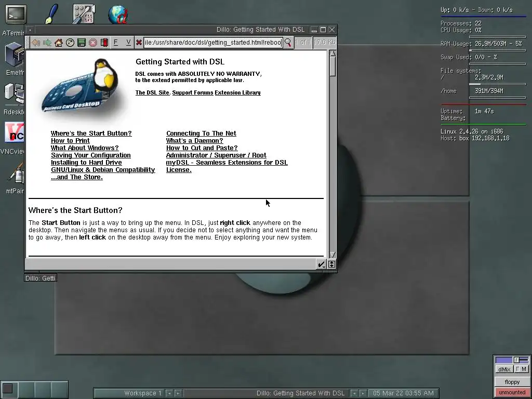Open Connecting To The Net link
532x399 pixels.
click(x=201, y=134)
